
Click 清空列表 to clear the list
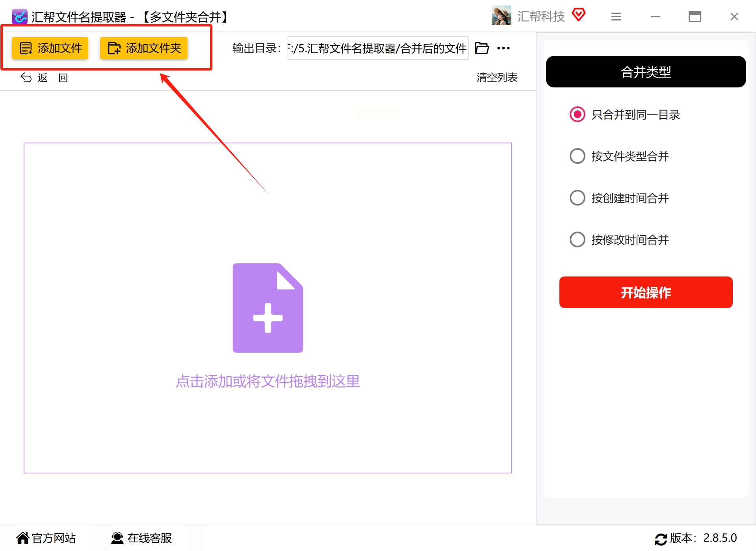(497, 78)
